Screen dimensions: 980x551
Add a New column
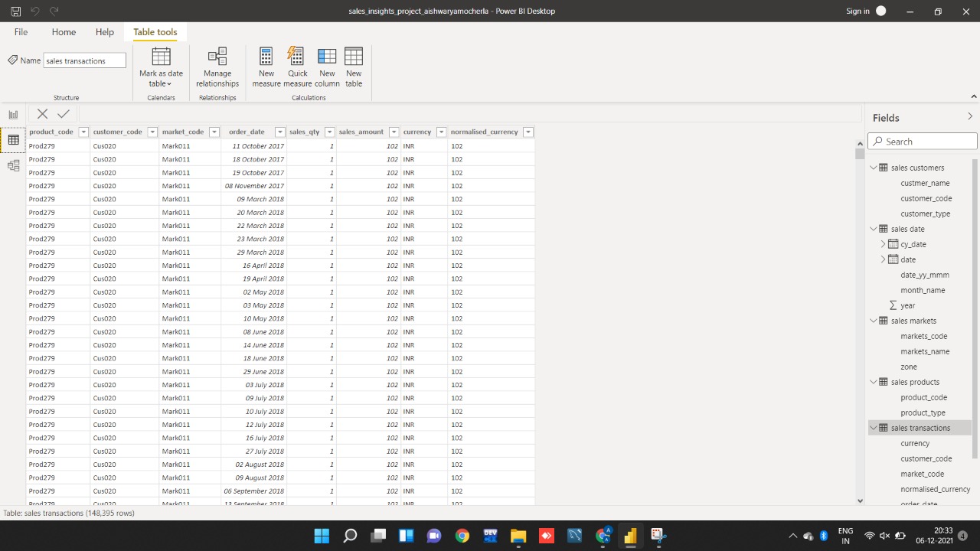tap(327, 67)
